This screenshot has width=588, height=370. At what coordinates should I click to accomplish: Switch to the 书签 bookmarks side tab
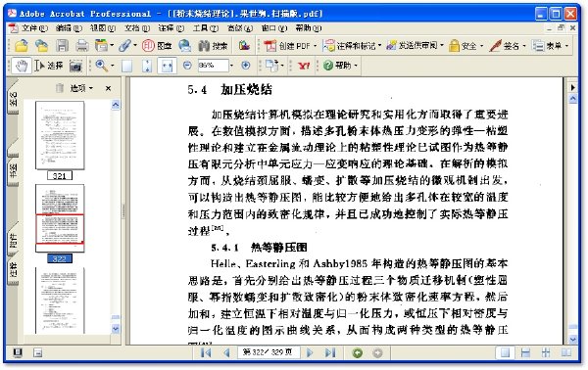(x=13, y=170)
